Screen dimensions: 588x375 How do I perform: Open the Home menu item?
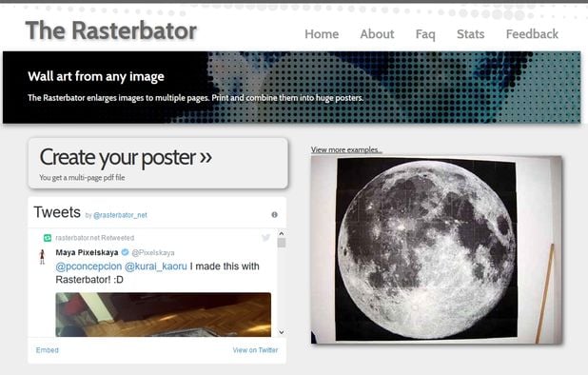(x=322, y=34)
